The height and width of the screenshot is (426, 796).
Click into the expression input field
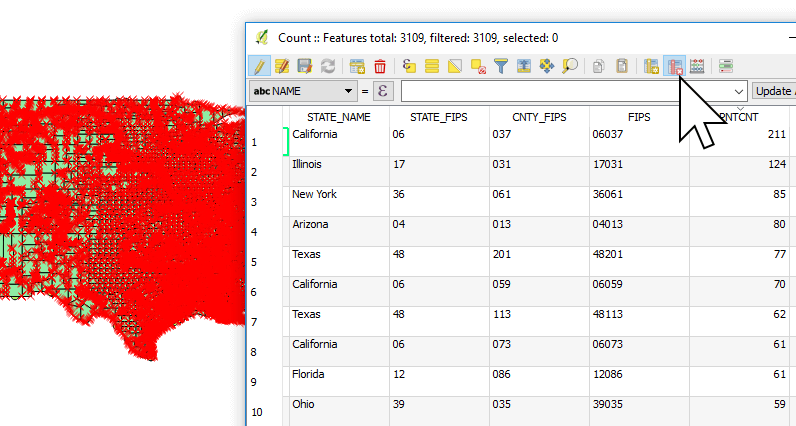(565, 91)
